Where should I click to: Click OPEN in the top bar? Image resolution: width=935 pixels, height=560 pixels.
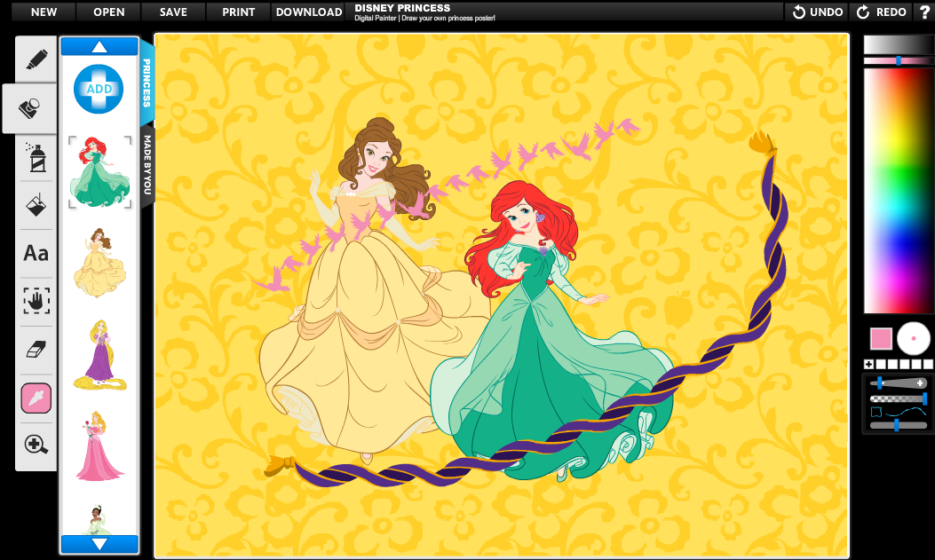[108, 12]
